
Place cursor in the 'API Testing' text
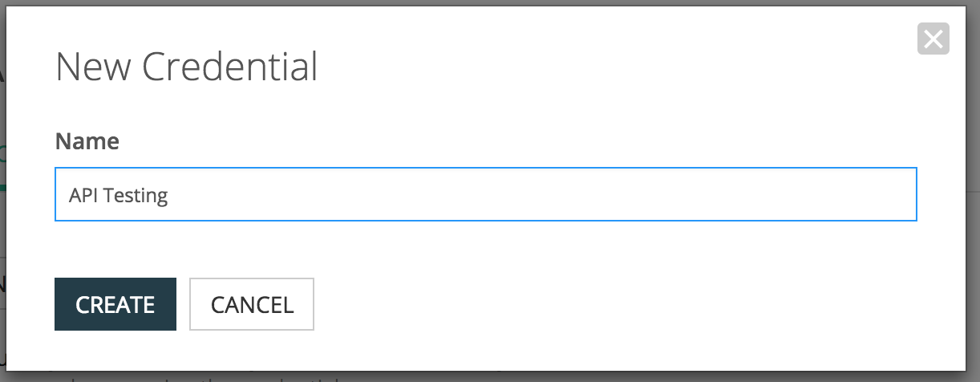click(x=119, y=195)
